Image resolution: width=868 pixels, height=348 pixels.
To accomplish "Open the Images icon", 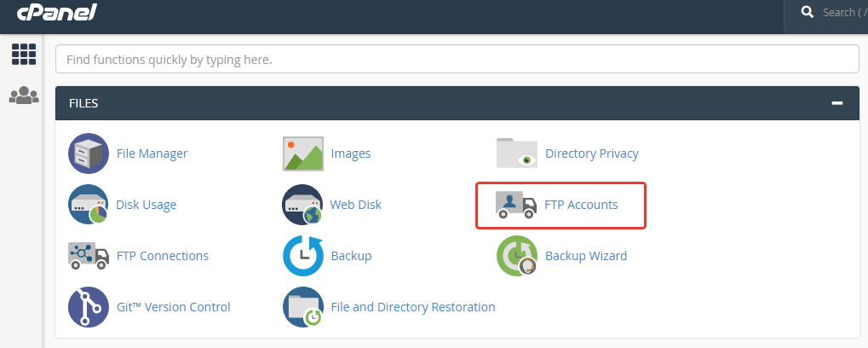I will (303, 154).
